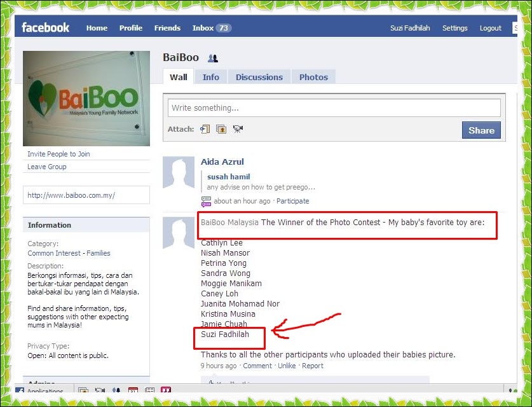
Task: Click the 'Information' section header
Action: (x=86, y=225)
